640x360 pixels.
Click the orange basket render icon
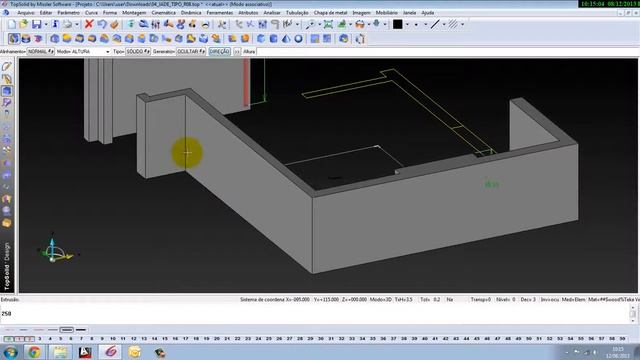(360, 24)
